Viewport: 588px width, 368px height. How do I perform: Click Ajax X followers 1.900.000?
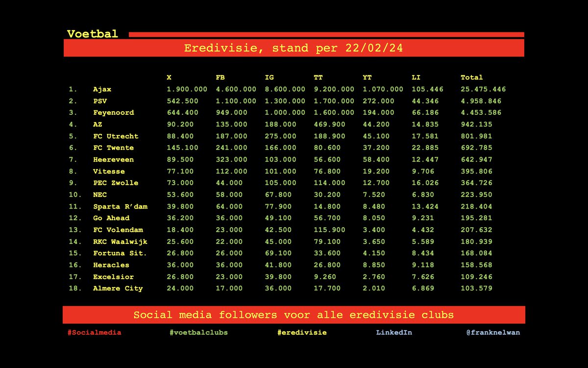(187, 89)
